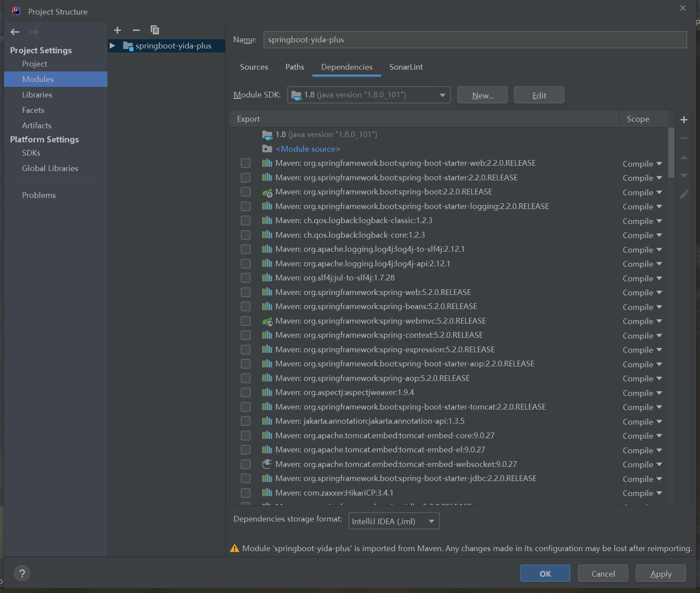
Task: Remove selected module with minus icon
Action: click(136, 30)
